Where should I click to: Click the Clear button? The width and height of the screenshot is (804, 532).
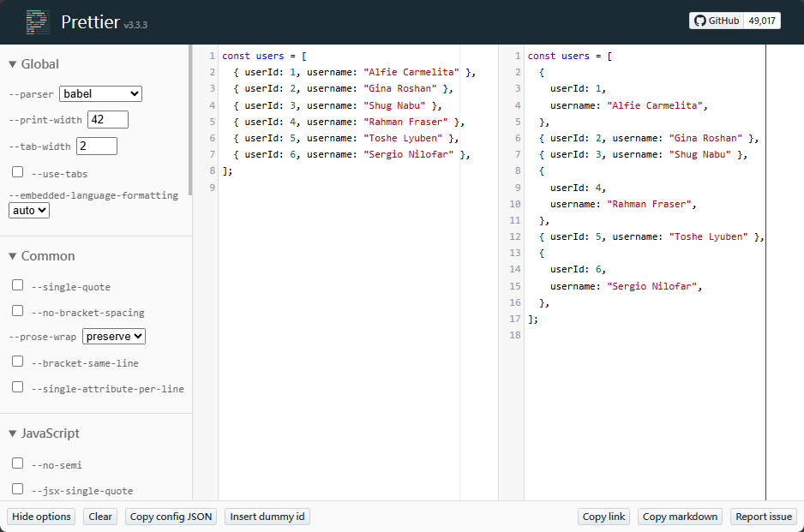pyautogui.click(x=100, y=517)
